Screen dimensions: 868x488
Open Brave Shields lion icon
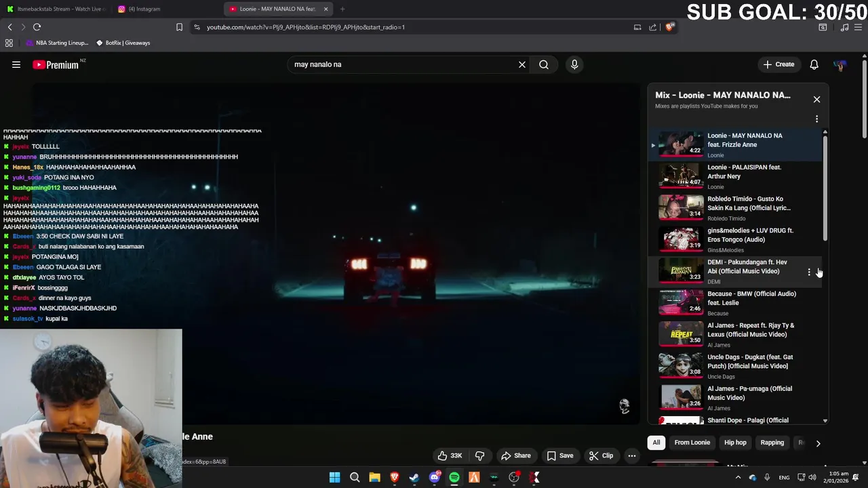[669, 27]
